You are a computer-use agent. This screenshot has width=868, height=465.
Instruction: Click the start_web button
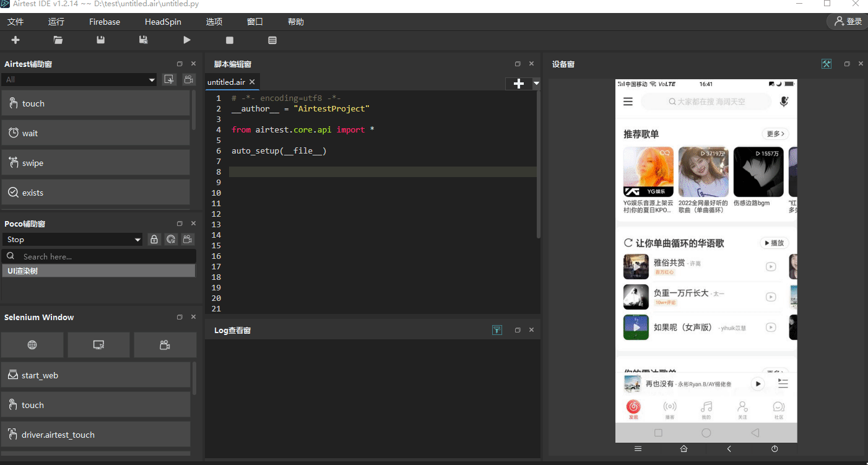click(95, 375)
